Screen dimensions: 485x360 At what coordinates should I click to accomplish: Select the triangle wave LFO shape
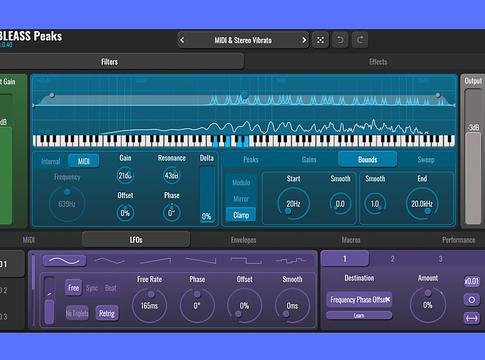pos(110,261)
